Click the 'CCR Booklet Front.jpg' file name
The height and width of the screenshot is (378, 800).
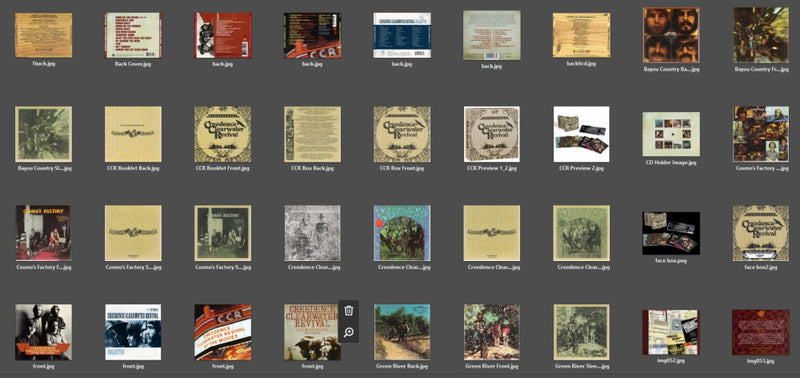coord(223,168)
